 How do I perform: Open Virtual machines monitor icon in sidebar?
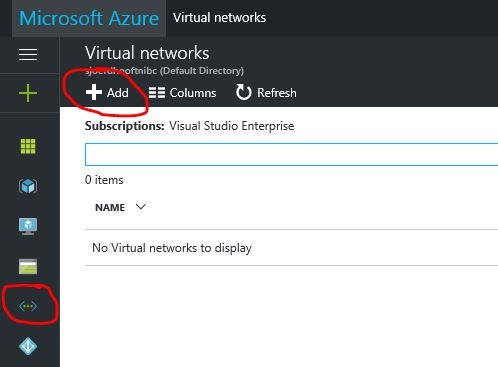click(x=28, y=226)
